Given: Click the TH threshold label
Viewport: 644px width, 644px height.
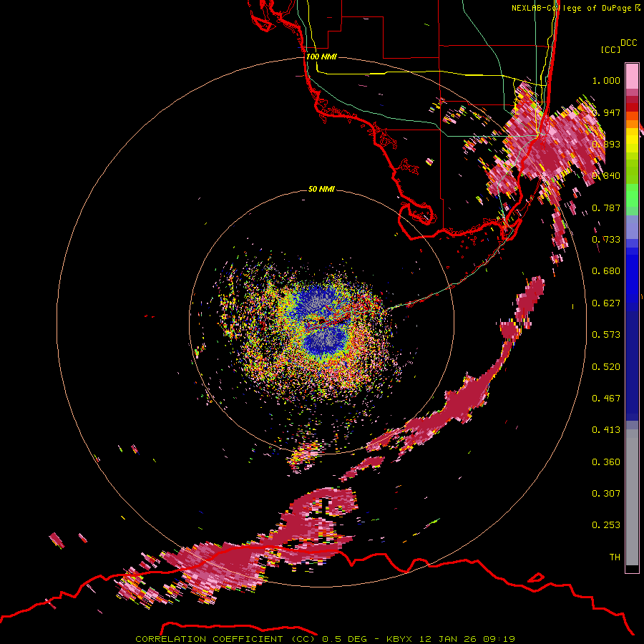Looking at the screenshot, I should [x=615, y=557].
